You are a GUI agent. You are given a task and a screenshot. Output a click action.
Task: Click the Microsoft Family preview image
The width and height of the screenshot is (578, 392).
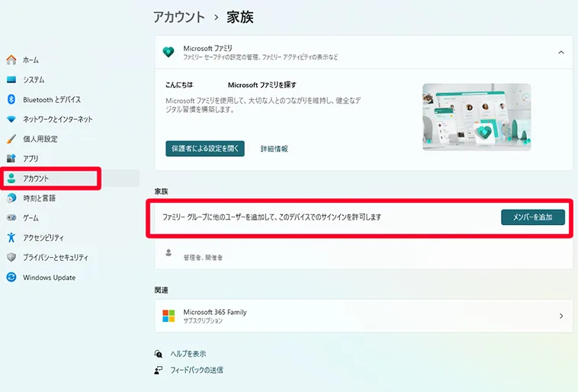tap(477, 117)
